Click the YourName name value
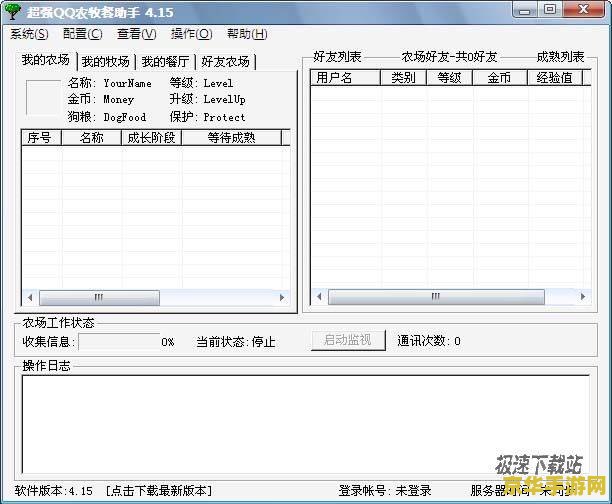 coord(127,84)
